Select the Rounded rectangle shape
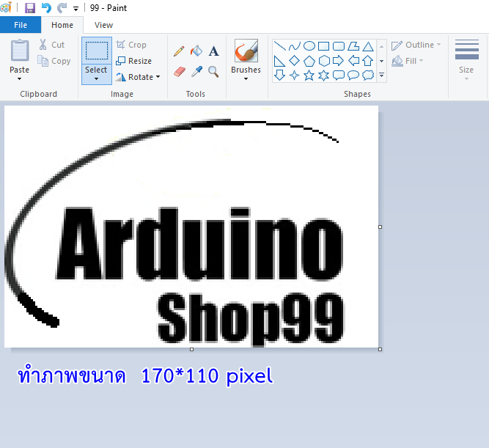 point(339,46)
